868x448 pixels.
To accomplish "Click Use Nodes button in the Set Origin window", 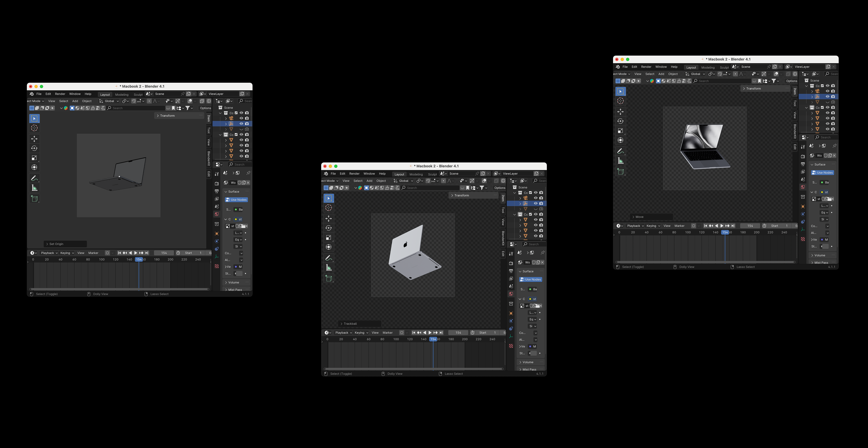I will [237, 200].
